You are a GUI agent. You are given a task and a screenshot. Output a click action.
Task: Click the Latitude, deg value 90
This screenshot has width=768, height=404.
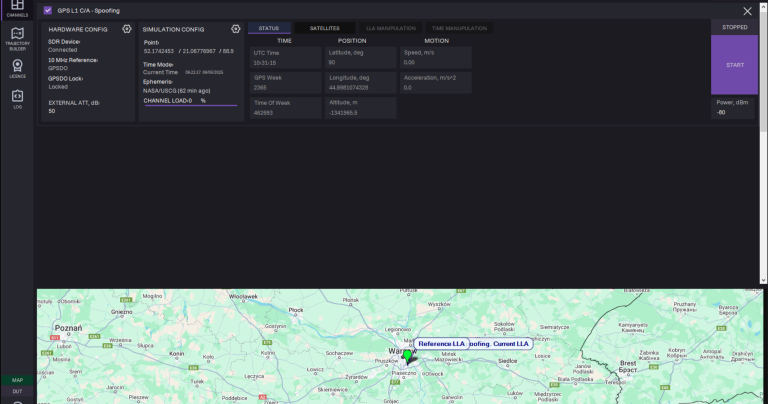332,62
